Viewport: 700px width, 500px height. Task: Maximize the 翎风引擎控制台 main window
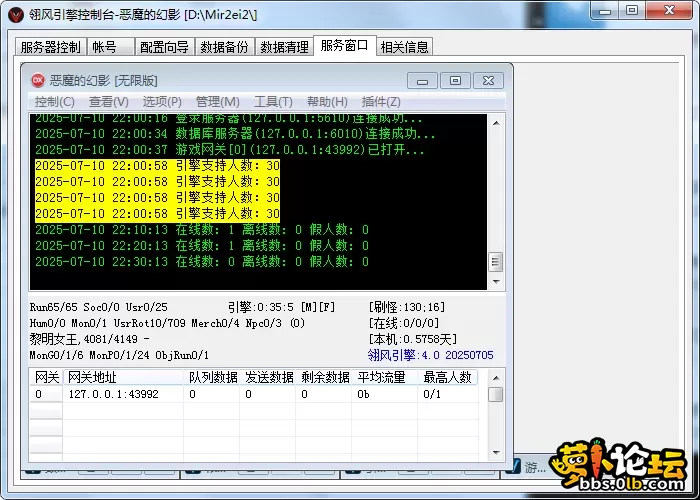[632, 11]
